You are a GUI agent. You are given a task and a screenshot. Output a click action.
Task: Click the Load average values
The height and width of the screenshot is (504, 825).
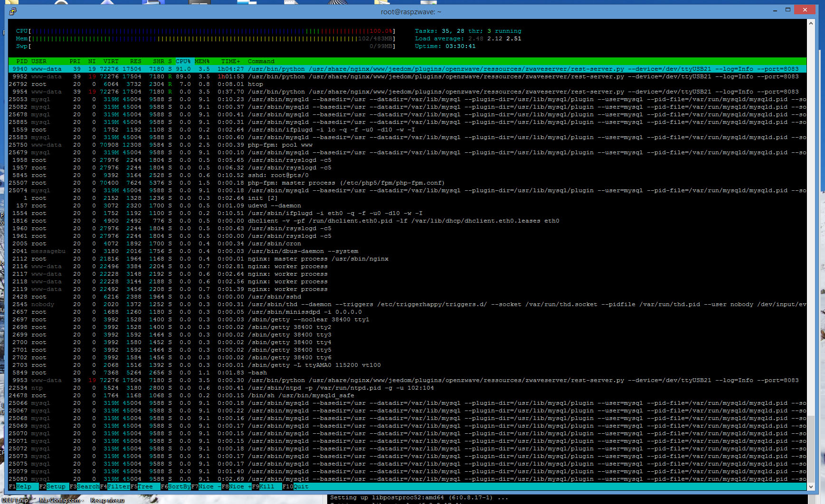click(x=494, y=38)
